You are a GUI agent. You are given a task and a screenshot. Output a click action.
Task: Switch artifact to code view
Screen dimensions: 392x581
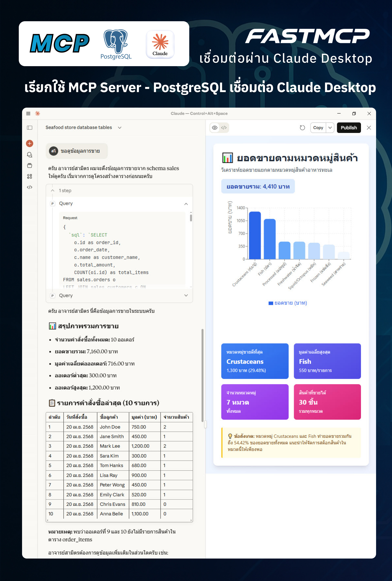[224, 128]
